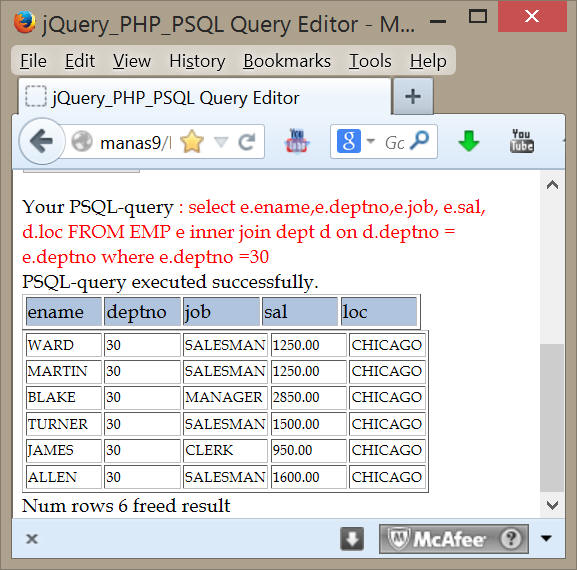The width and height of the screenshot is (577, 570).
Task: Start search with the magnifying glass icon
Action: (419, 141)
